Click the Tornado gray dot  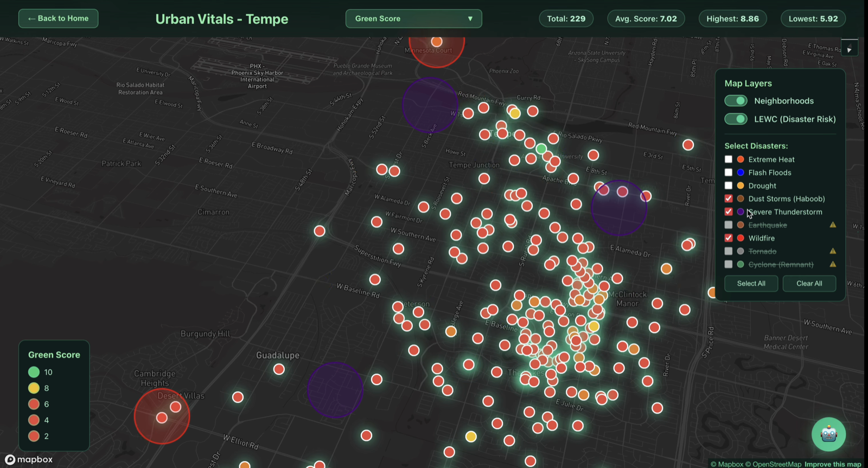tap(741, 251)
